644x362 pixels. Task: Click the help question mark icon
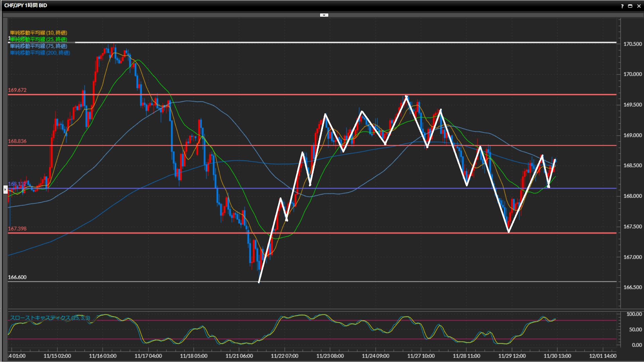tap(622, 6)
